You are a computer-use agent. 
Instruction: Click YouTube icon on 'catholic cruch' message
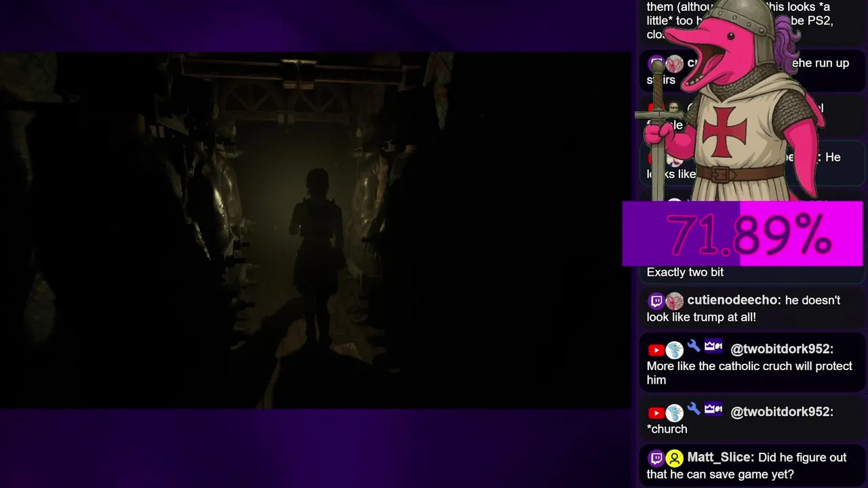point(656,350)
